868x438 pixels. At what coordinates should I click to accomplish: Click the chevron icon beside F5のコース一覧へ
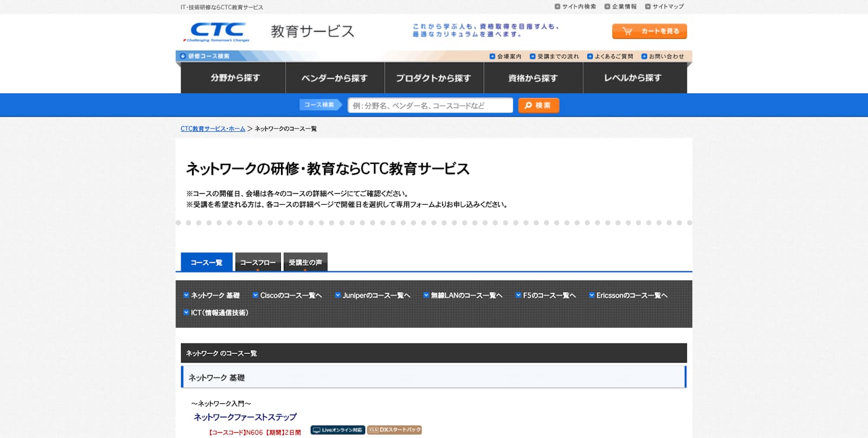pos(518,295)
